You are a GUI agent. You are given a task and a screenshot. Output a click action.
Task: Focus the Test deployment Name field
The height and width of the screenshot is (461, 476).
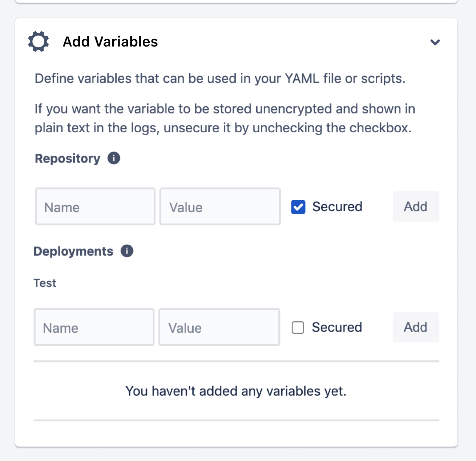point(94,328)
